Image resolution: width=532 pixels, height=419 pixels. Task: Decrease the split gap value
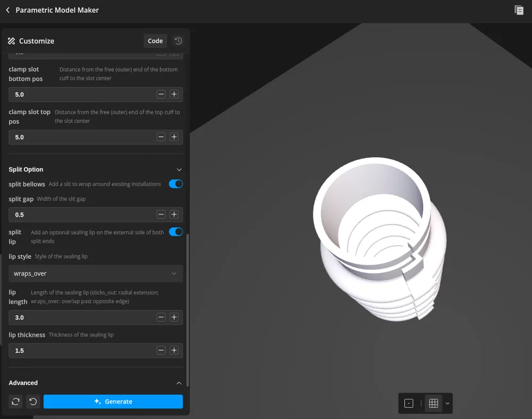tap(161, 214)
